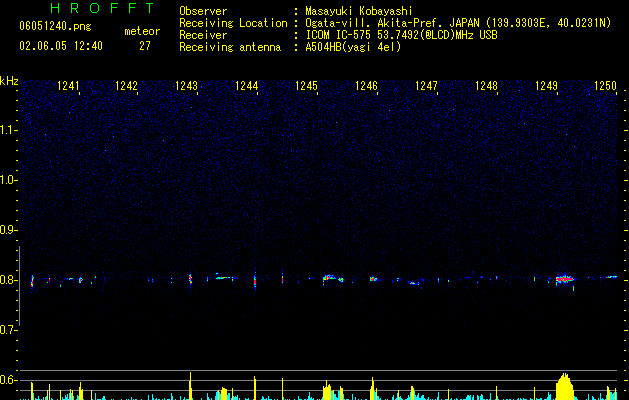Click the "Receiver" field label
This screenshot has height=400, width=629.
tap(203, 35)
